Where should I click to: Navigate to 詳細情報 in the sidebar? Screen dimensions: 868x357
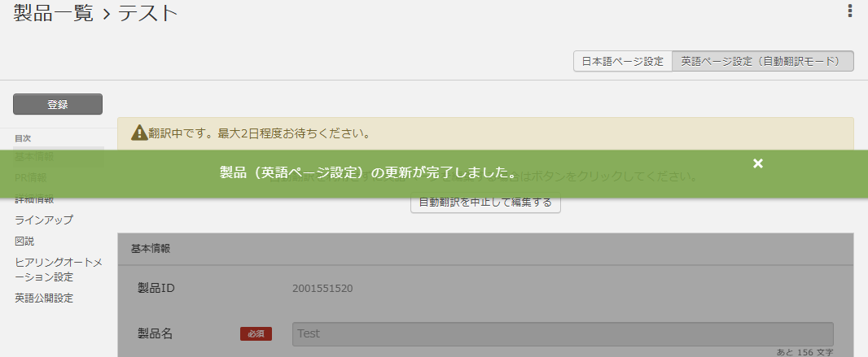pyautogui.click(x=34, y=198)
